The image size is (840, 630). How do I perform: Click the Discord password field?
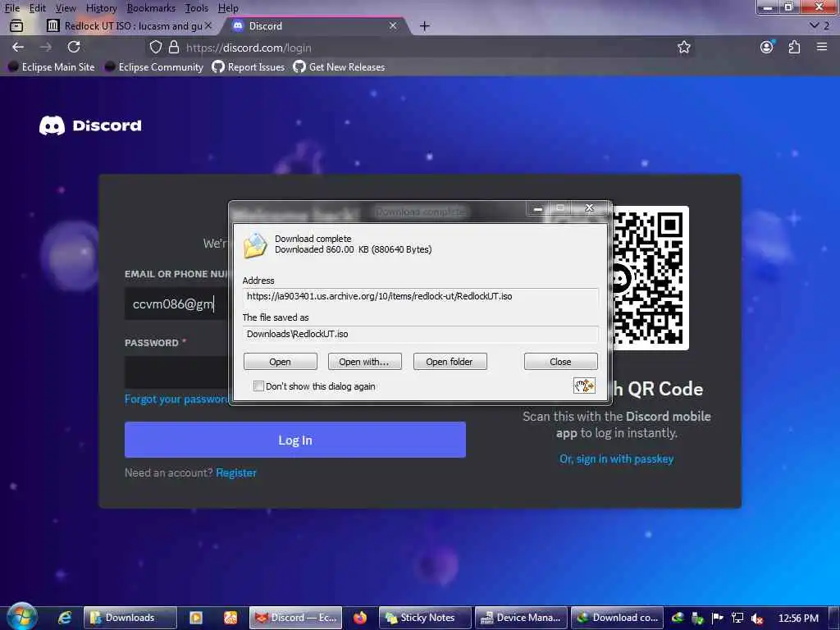tap(177, 372)
